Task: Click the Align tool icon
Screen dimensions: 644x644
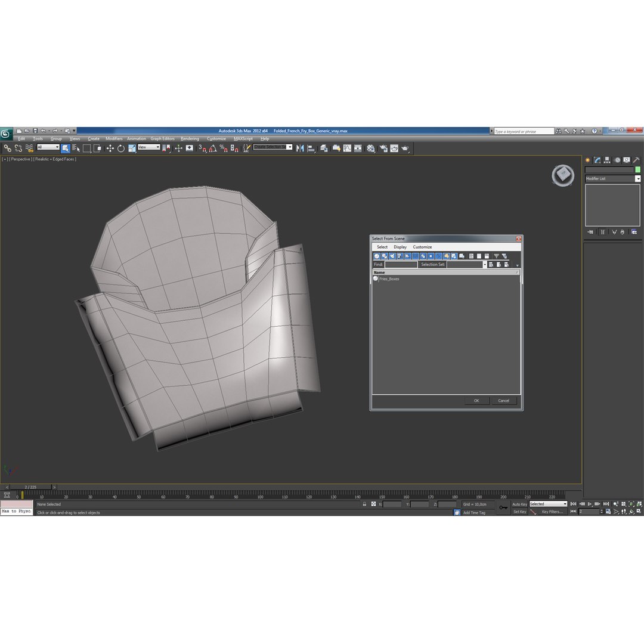Action: coord(311,148)
